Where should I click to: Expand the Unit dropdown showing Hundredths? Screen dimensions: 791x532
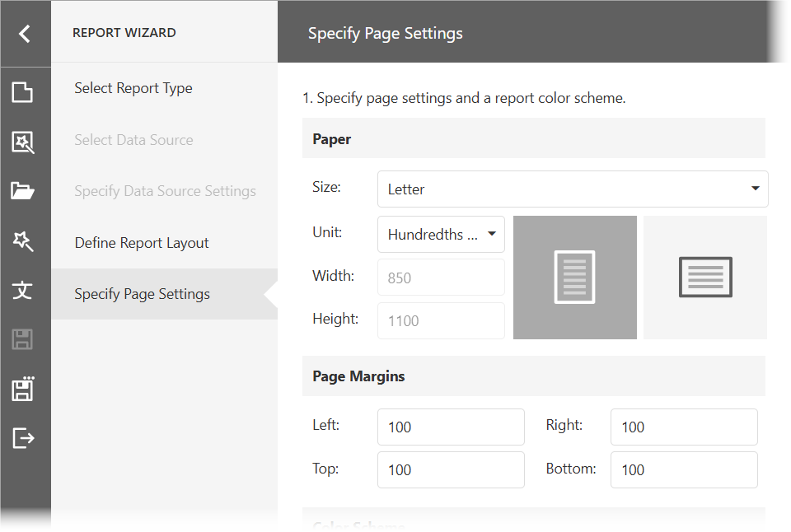pyautogui.click(x=441, y=234)
